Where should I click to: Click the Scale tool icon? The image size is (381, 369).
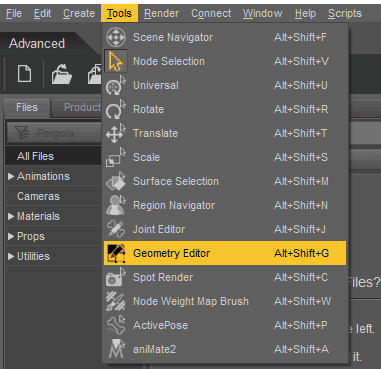(x=116, y=157)
